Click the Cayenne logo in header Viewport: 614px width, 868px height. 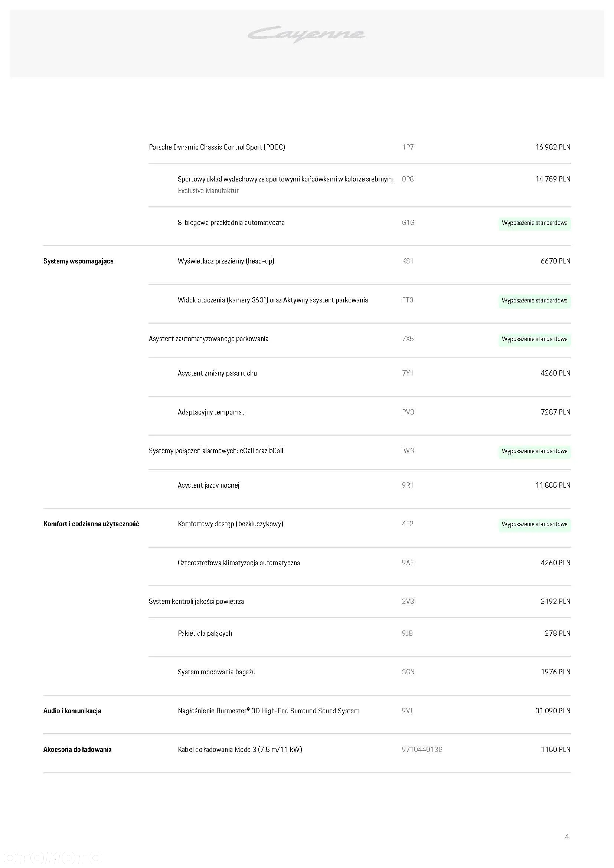pyautogui.click(x=307, y=35)
